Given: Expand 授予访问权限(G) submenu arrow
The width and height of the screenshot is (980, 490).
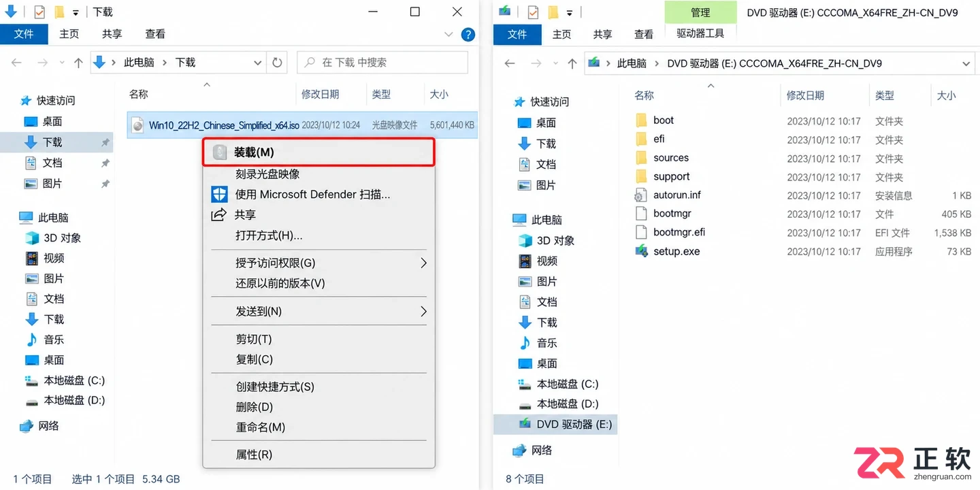Looking at the screenshot, I should tap(423, 263).
